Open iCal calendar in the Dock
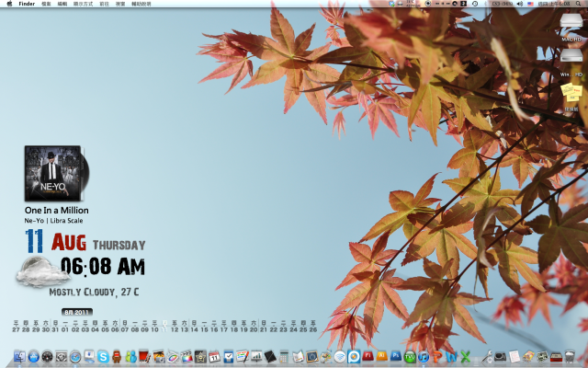This screenshot has width=588, height=368. click(x=214, y=357)
